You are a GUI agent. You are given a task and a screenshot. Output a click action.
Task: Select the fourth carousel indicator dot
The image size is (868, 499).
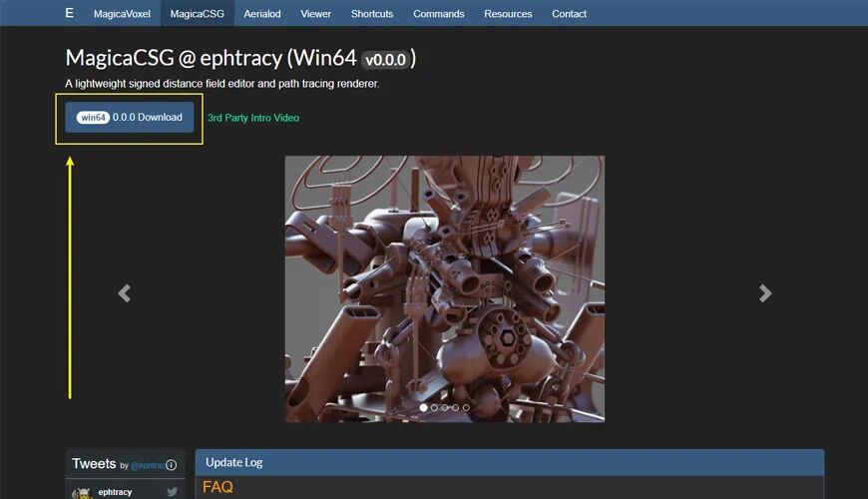click(x=455, y=407)
